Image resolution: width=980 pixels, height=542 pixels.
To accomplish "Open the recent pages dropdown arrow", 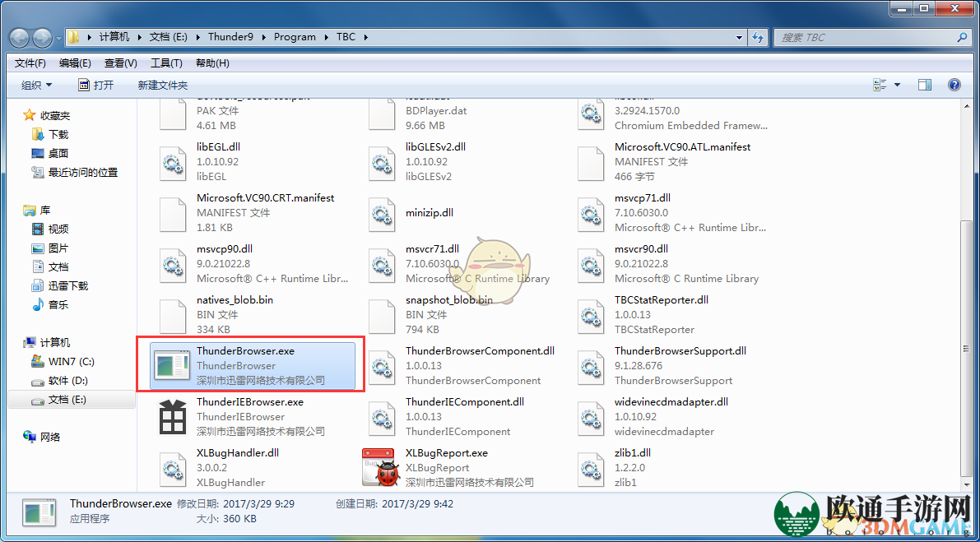I will pos(58,38).
